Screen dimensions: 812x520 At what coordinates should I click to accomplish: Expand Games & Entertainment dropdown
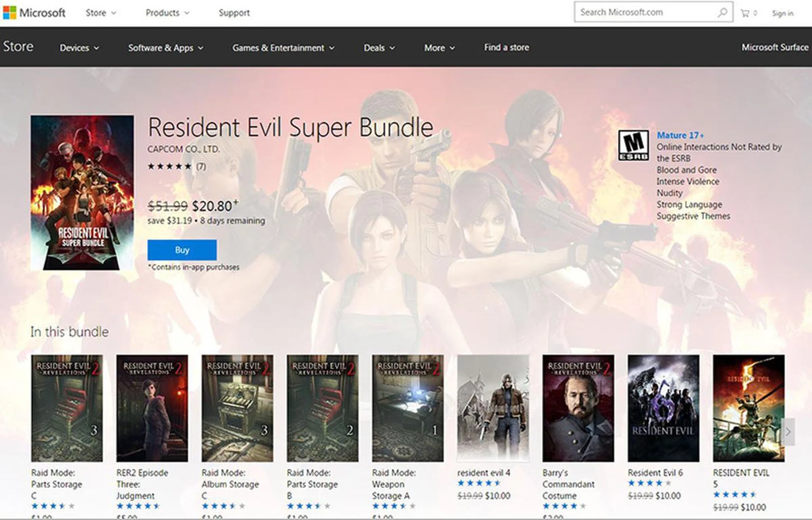pyautogui.click(x=283, y=48)
